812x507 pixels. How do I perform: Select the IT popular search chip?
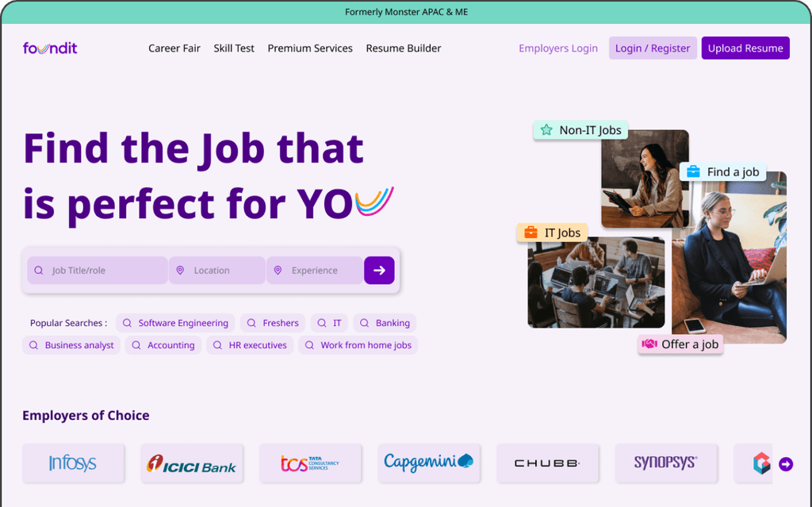pyautogui.click(x=329, y=323)
